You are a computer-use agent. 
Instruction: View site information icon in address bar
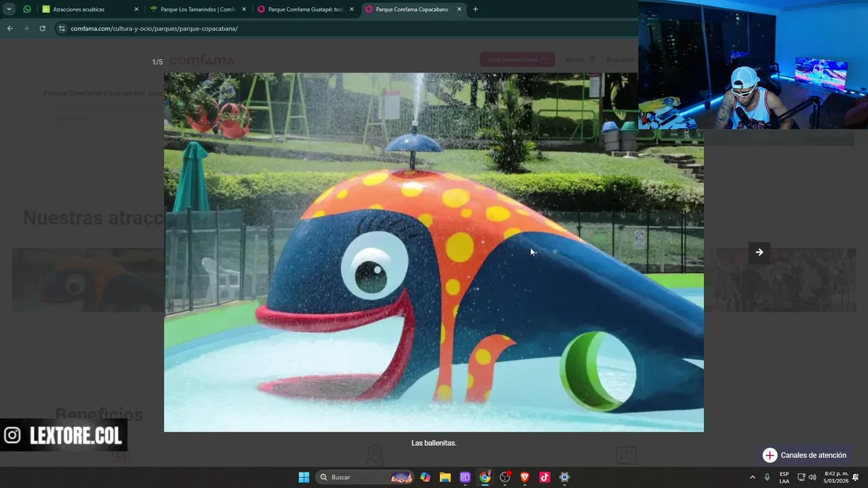click(62, 28)
